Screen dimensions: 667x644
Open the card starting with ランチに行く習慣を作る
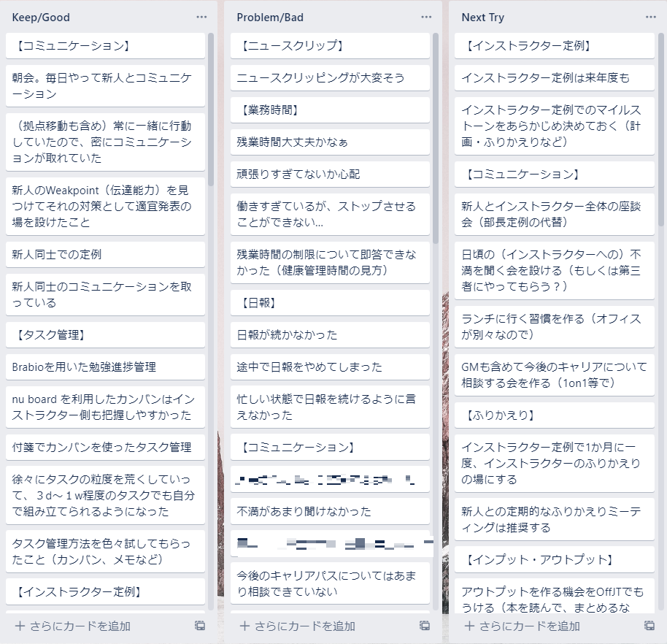click(x=555, y=326)
